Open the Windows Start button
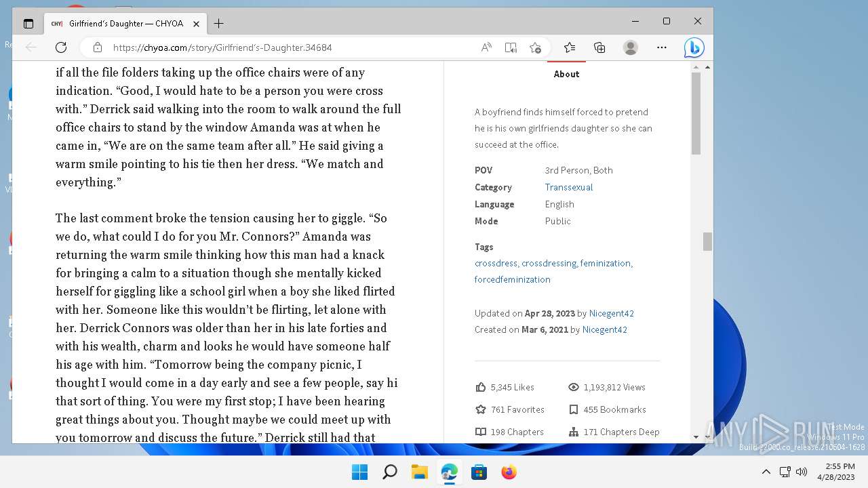 point(359,472)
